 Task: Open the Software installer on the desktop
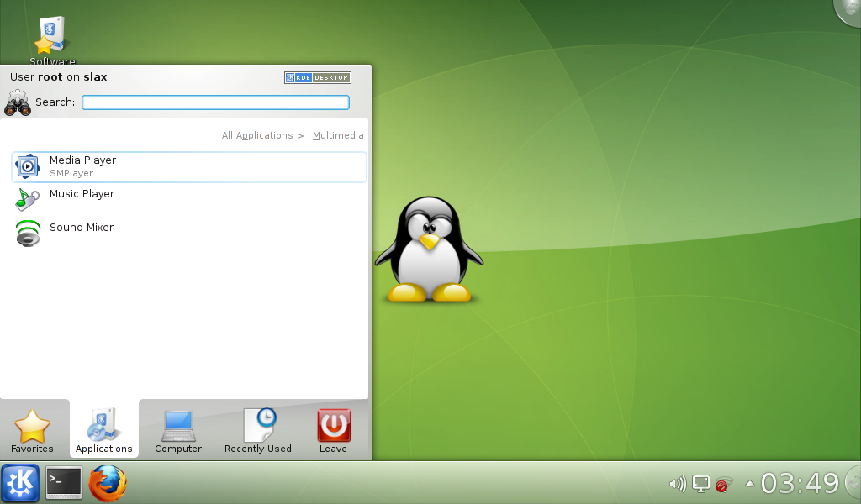[x=50, y=32]
